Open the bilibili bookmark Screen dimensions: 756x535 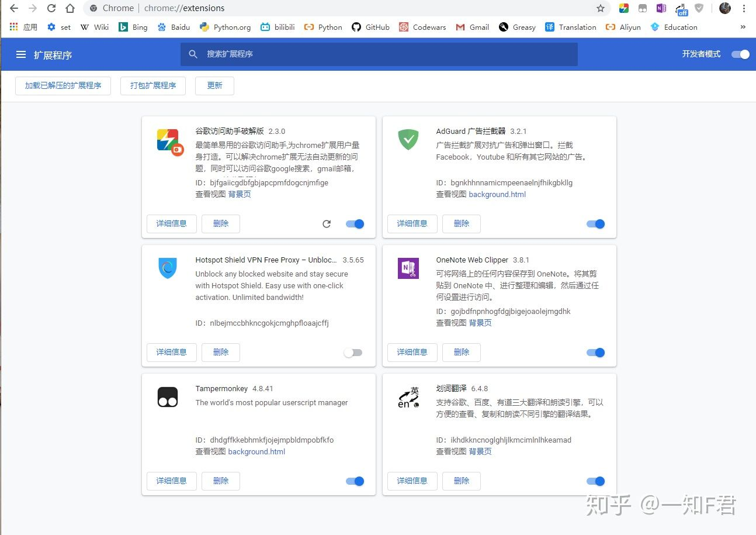click(x=278, y=27)
